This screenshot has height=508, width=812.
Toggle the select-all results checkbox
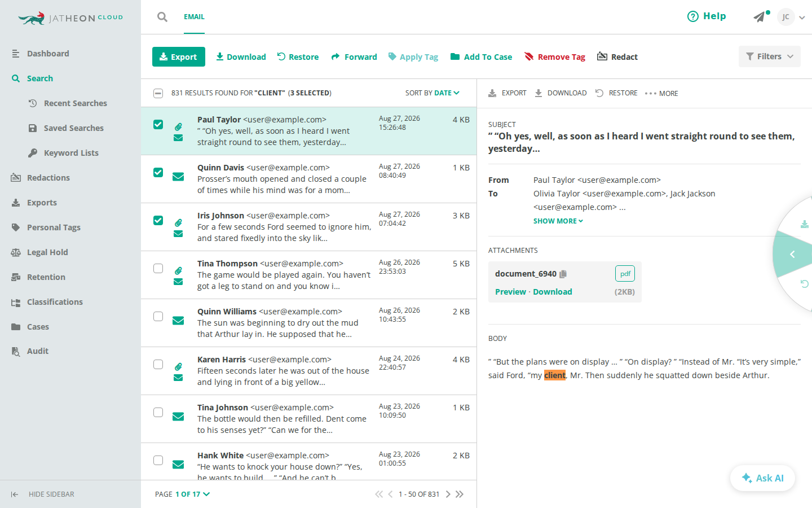(x=158, y=93)
